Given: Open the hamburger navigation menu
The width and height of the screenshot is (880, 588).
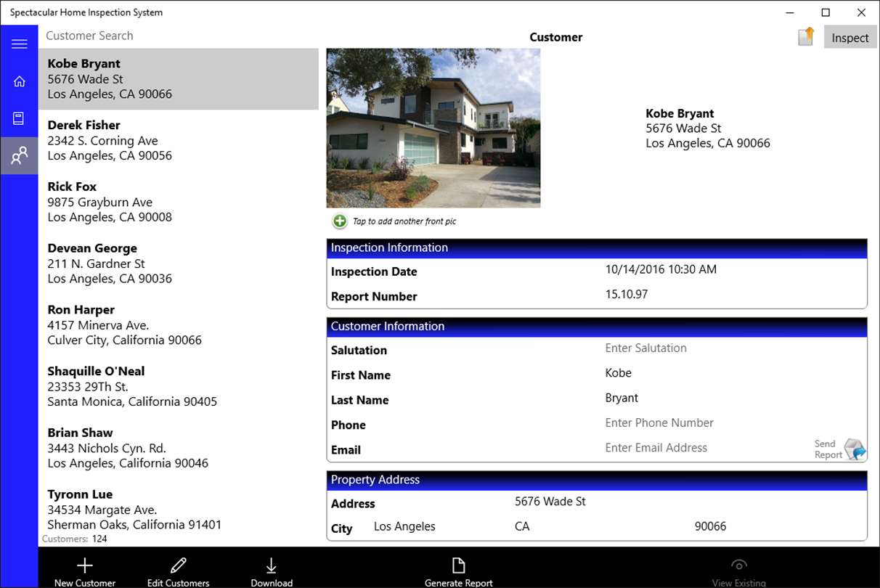Looking at the screenshot, I should (x=20, y=44).
